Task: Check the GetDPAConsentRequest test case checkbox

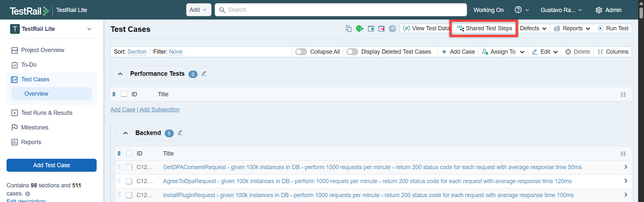Action: point(129,167)
